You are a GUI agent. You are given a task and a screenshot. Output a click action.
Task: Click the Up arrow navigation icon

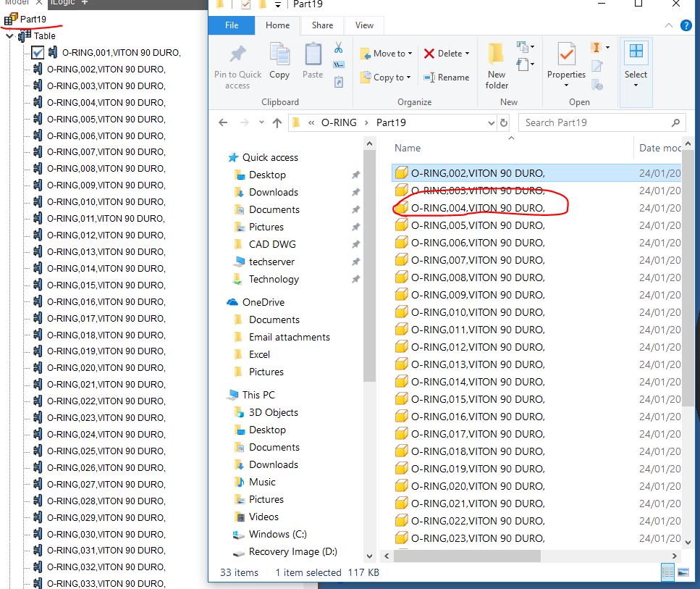pyautogui.click(x=277, y=123)
